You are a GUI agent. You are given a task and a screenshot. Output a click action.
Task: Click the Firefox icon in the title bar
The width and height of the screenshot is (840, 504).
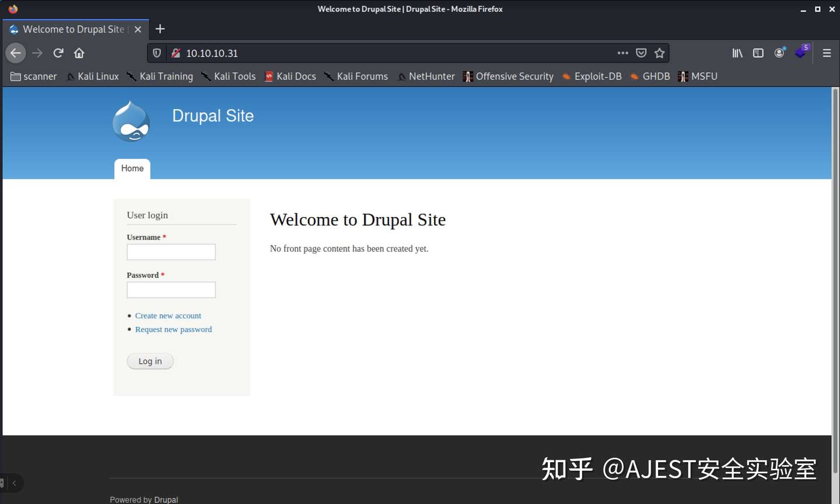(x=13, y=9)
